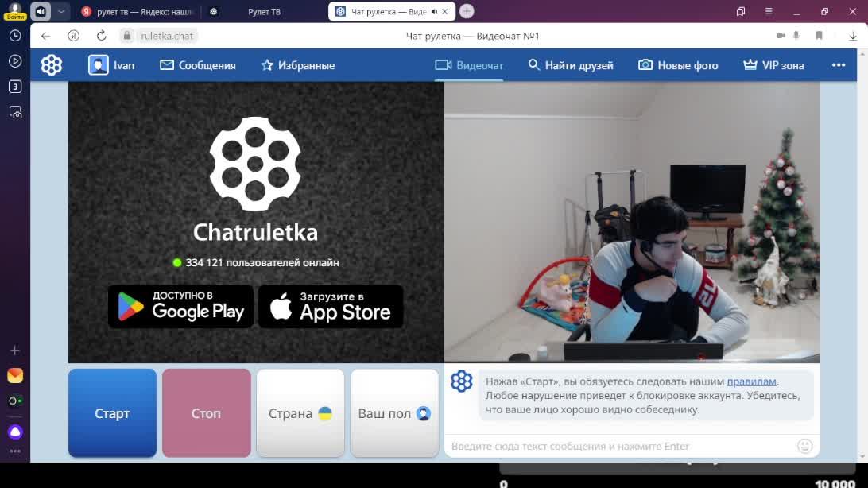Open Найти друзей search
Image resolution: width=868 pixels, height=488 pixels.
point(571,65)
